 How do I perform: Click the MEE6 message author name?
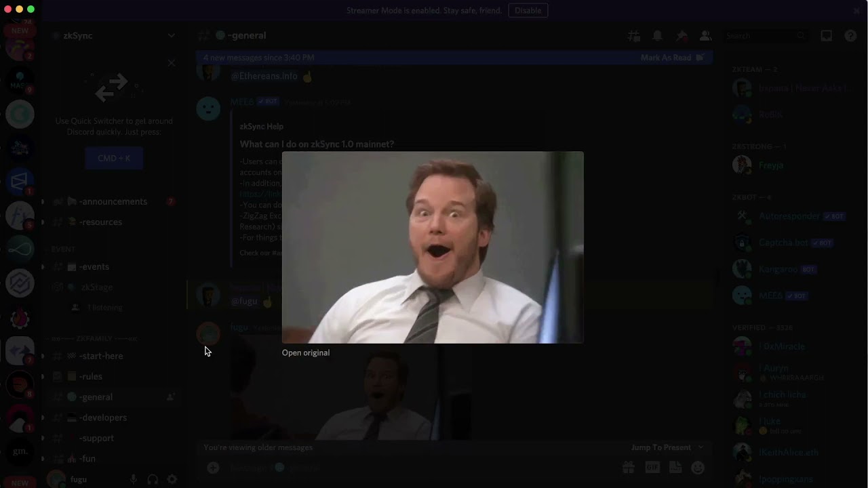(x=242, y=102)
